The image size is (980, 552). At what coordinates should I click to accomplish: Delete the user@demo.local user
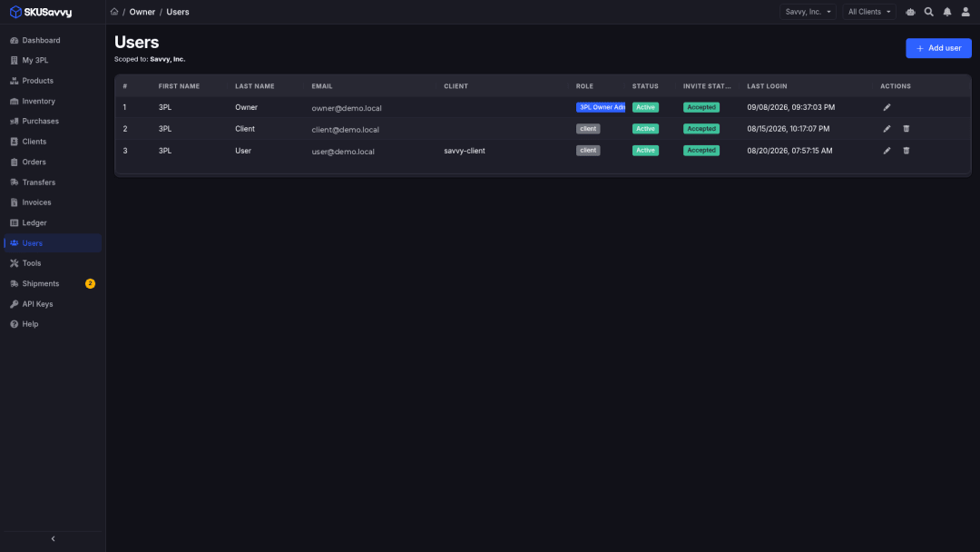(906, 151)
